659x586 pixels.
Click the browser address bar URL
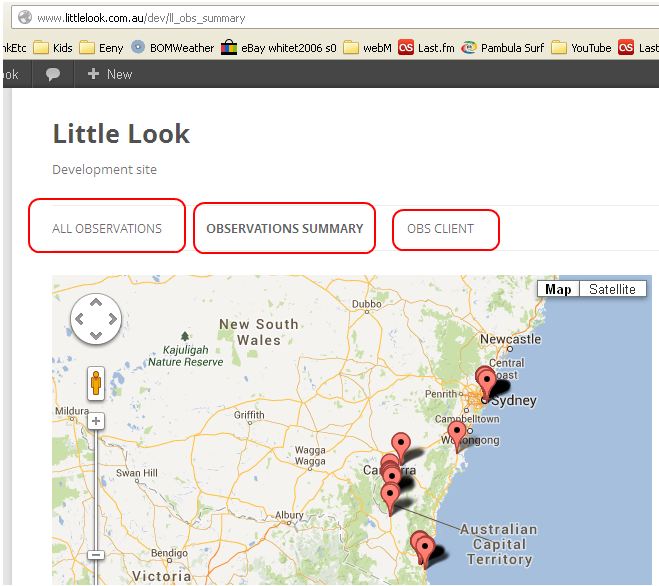tap(140, 18)
